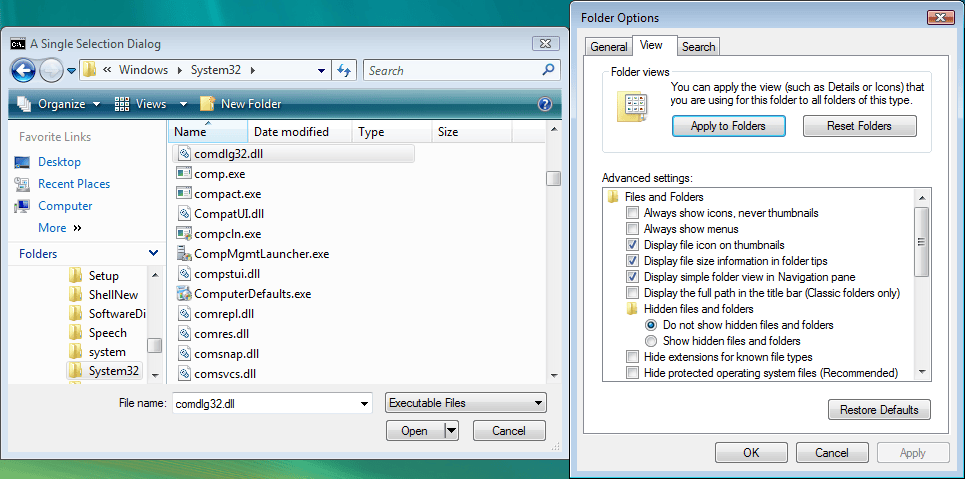
Task: Click the comrepl.dll file icon
Action: pos(184,313)
